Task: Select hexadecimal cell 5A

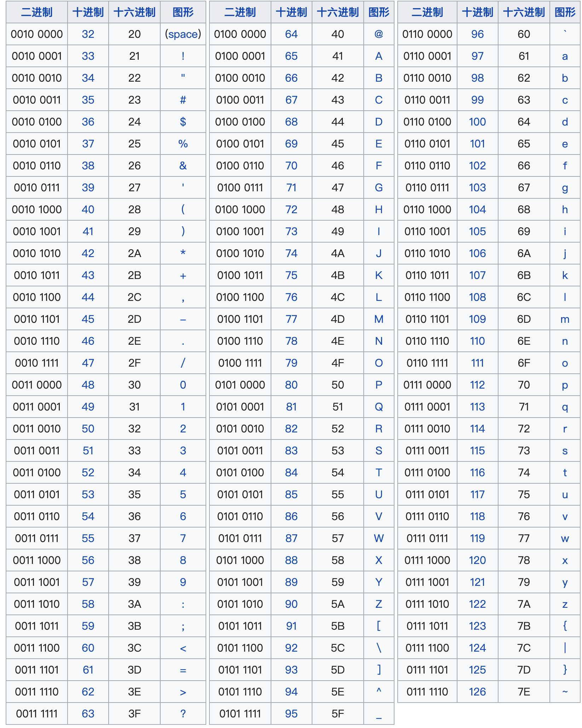Action: tap(338, 604)
